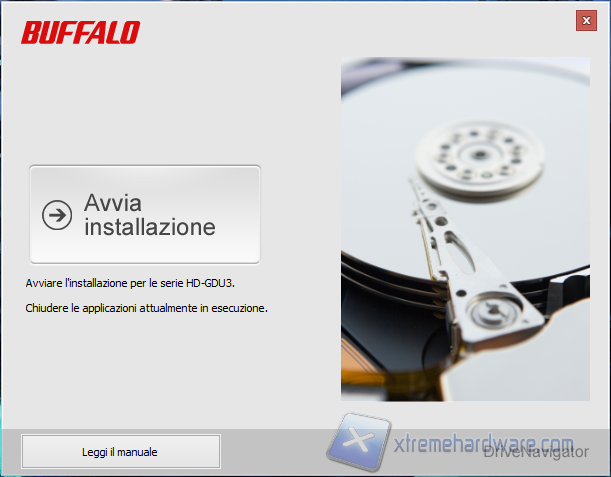Viewport: 611px width, 477px height.
Task: Click the xtremehardware blue X cube icon
Action: [359, 441]
